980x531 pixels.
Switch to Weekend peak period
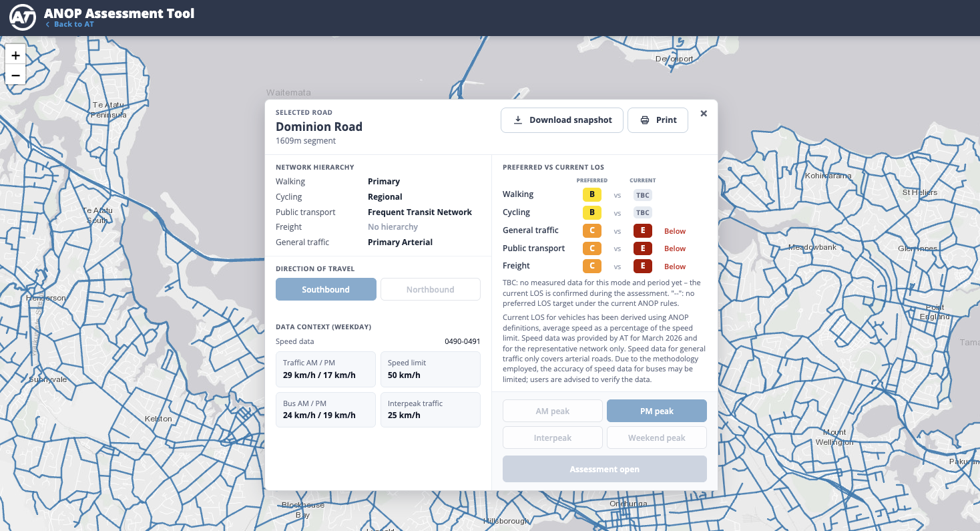tap(657, 437)
